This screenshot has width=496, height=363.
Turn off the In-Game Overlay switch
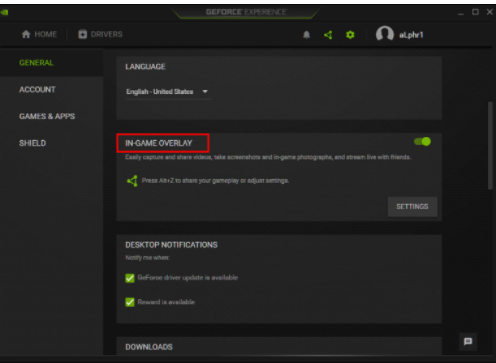pyautogui.click(x=422, y=142)
